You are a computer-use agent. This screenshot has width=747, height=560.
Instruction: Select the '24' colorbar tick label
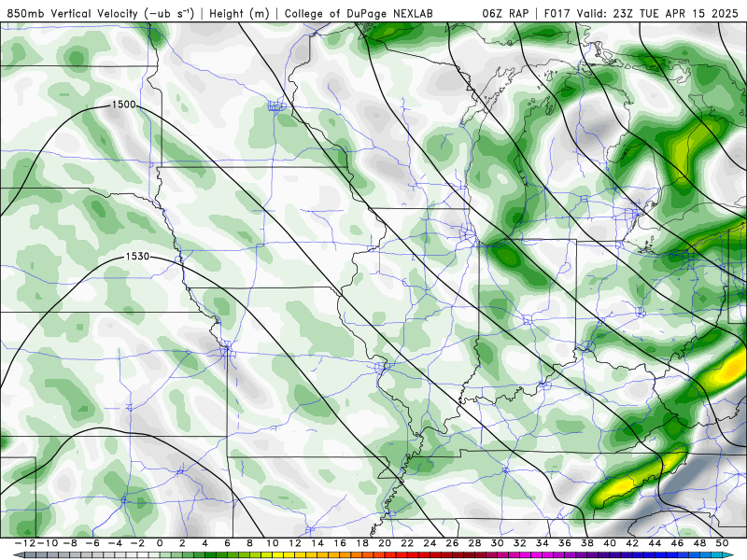pyautogui.click(x=430, y=543)
